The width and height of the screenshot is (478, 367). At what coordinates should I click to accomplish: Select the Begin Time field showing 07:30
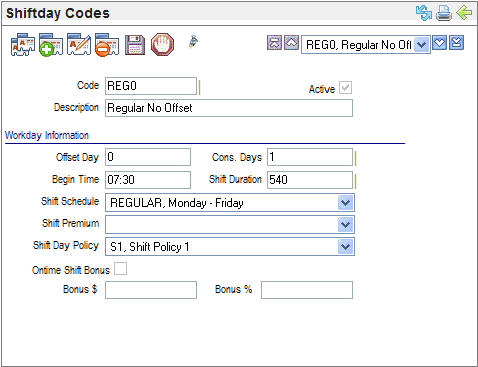coord(148,180)
